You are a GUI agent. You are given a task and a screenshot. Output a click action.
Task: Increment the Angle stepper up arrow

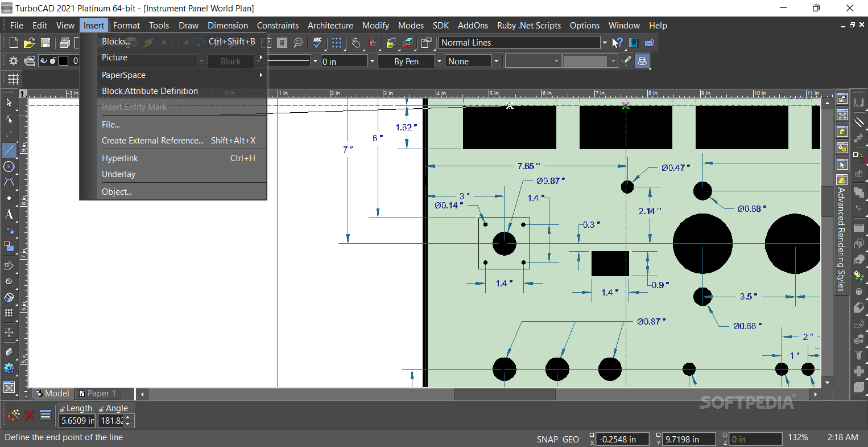tap(128, 417)
